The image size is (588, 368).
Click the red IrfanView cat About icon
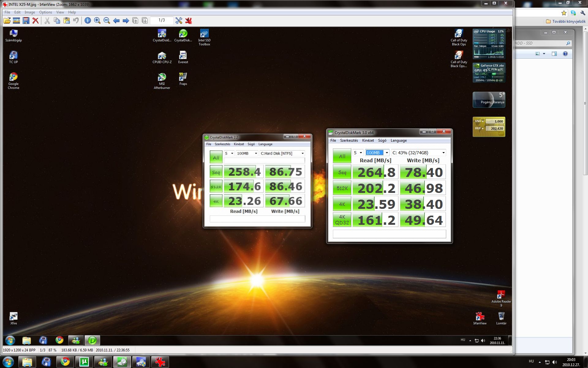click(x=188, y=21)
